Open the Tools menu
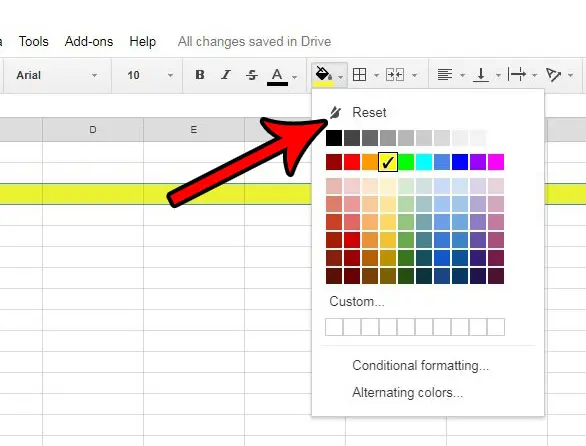This screenshot has height=446, width=586. (34, 41)
